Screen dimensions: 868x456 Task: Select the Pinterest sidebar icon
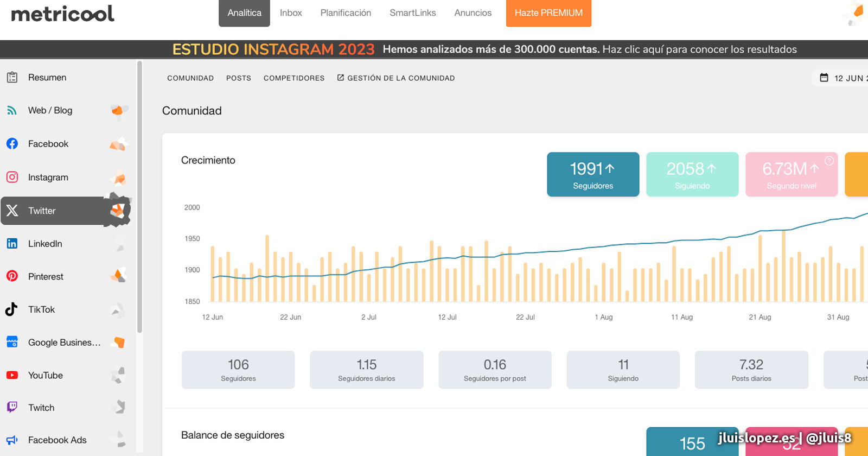[x=12, y=276]
